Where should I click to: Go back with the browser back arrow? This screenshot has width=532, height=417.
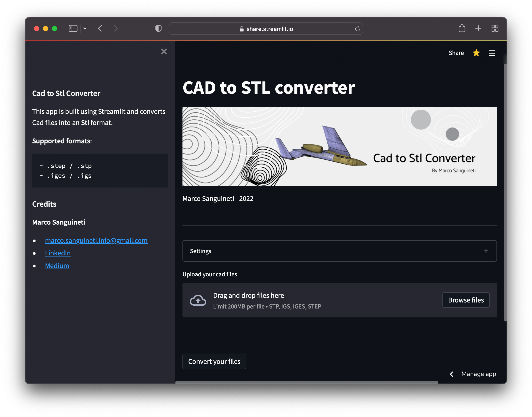100,29
